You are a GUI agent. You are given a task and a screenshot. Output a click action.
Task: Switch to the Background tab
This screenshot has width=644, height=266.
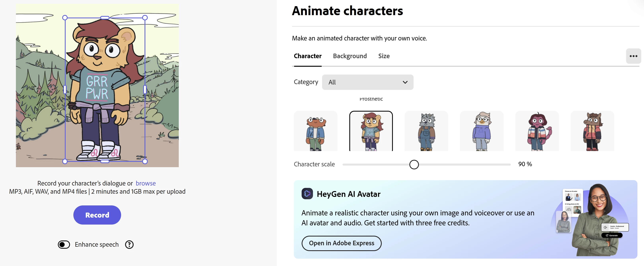tap(350, 56)
